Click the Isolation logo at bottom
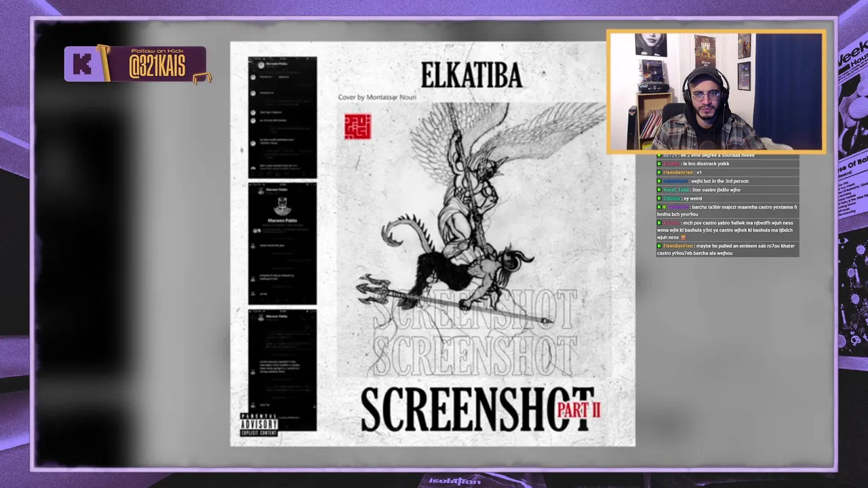The height and width of the screenshot is (488, 868). click(455, 481)
